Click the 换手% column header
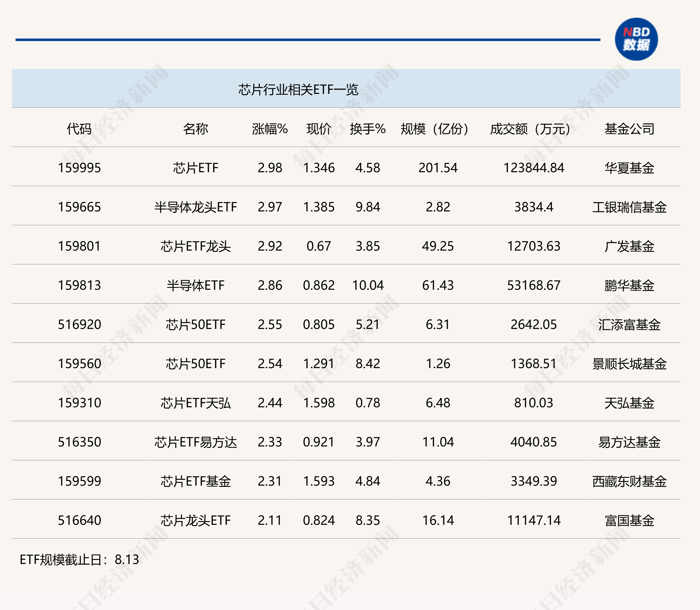Screen dimensions: 700x610 367,129
